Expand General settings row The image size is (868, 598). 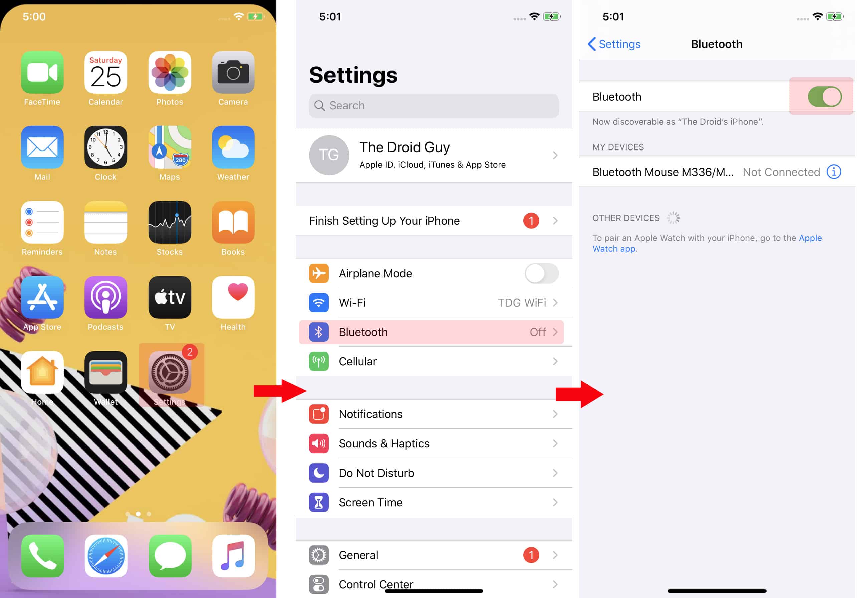[436, 555]
